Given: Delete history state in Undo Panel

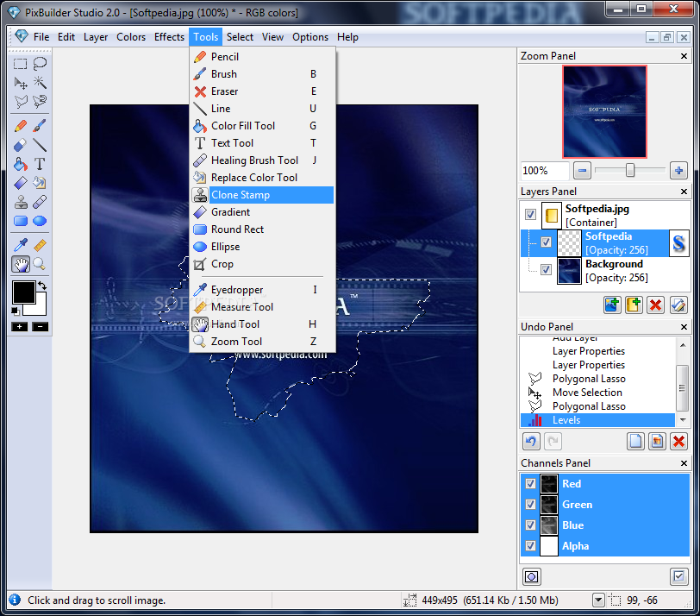Looking at the screenshot, I should click(678, 442).
